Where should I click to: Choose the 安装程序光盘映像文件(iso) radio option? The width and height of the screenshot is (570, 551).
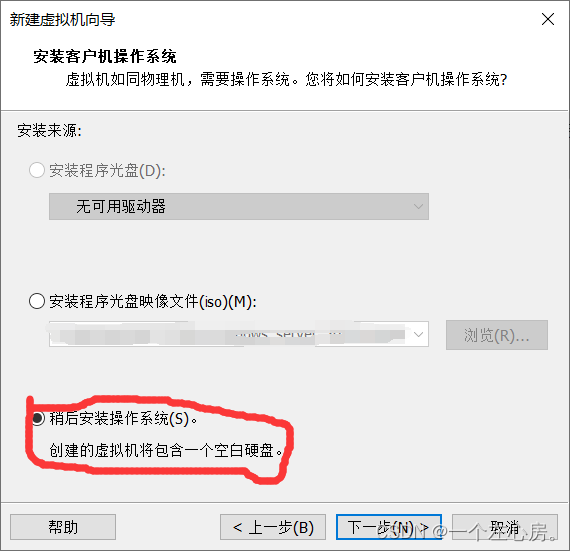pos(37,301)
